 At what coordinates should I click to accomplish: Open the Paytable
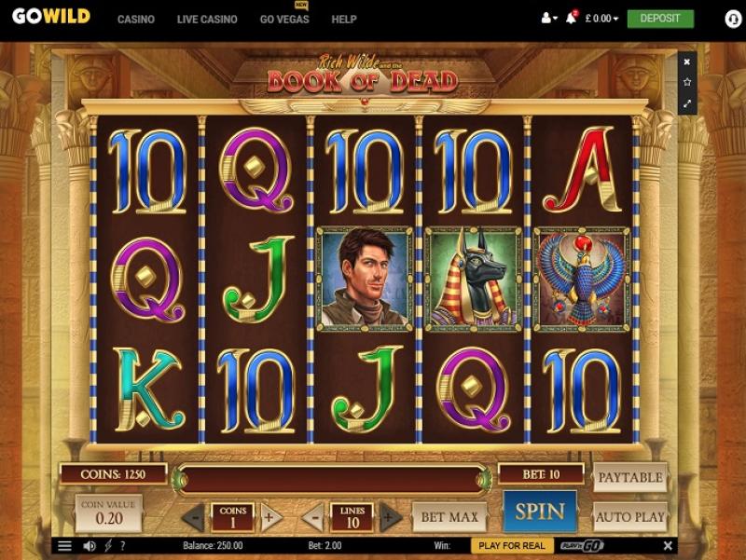630,477
